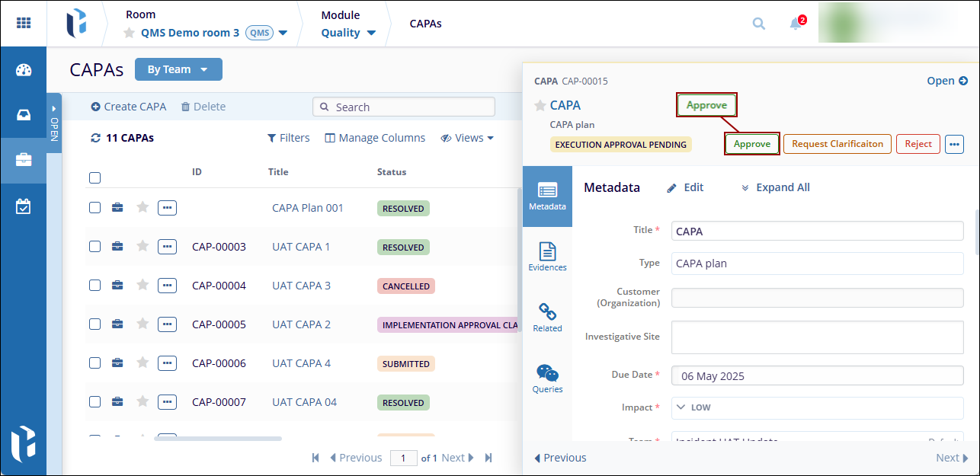Click the notifications bell icon
980x476 pixels.
pyautogui.click(x=796, y=24)
